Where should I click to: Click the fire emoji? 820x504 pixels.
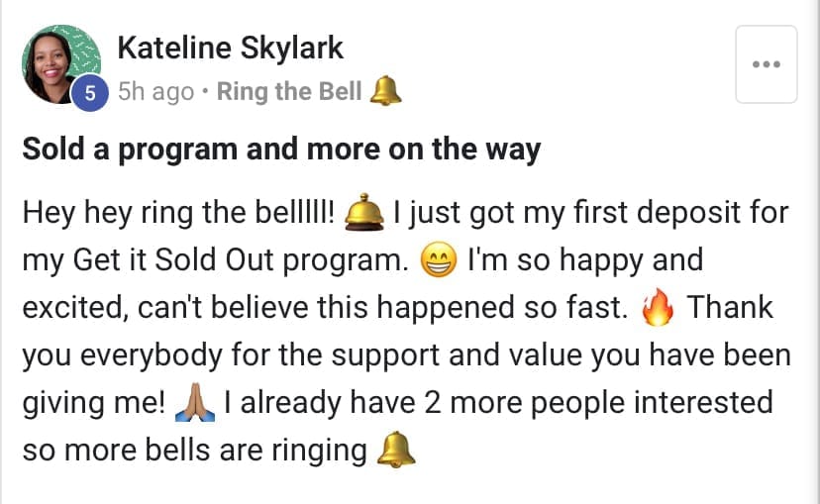pyautogui.click(x=657, y=310)
